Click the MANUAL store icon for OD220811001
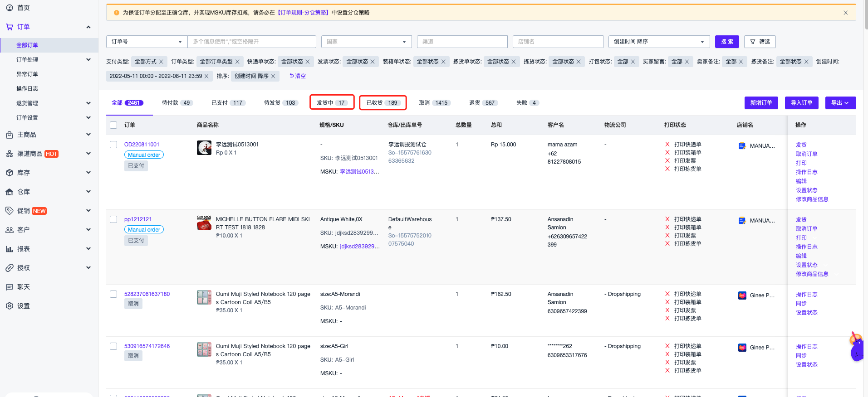 (742, 146)
